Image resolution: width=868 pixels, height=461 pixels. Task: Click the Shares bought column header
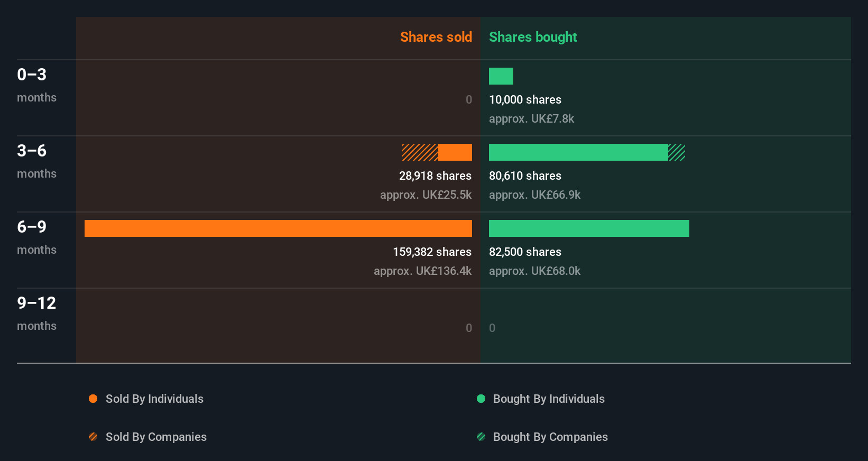point(533,37)
